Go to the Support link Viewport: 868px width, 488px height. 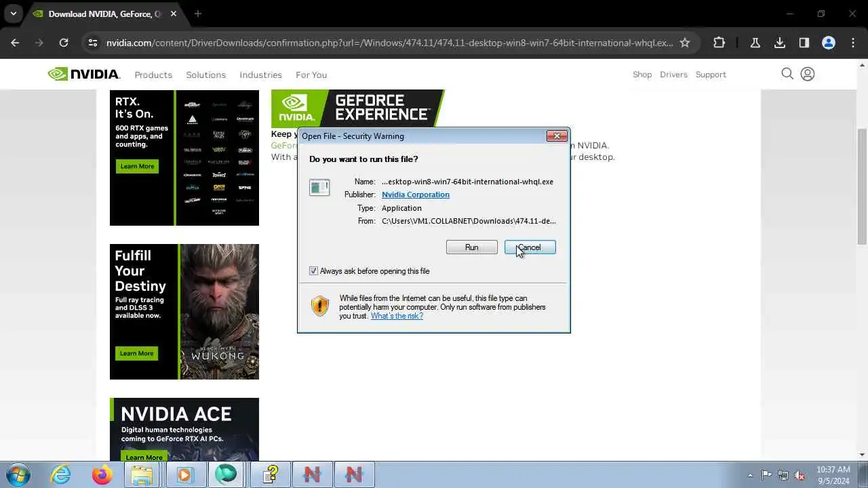711,75
